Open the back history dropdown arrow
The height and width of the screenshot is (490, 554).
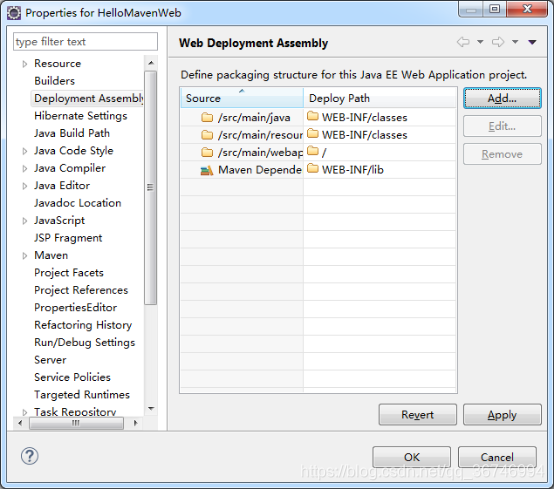[x=480, y=42]
